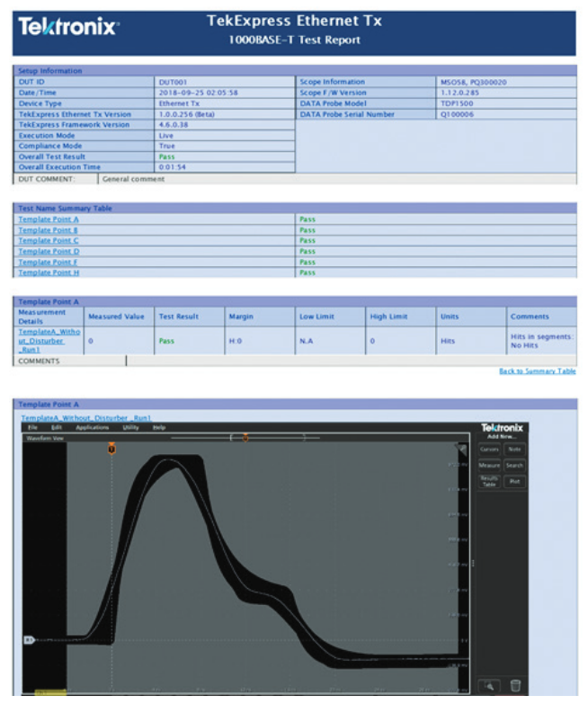This screenshot has width=588, height=704.
Task: Click the channel ground marker on left edge
Action: pyautogui.click(x=28, y=640)
